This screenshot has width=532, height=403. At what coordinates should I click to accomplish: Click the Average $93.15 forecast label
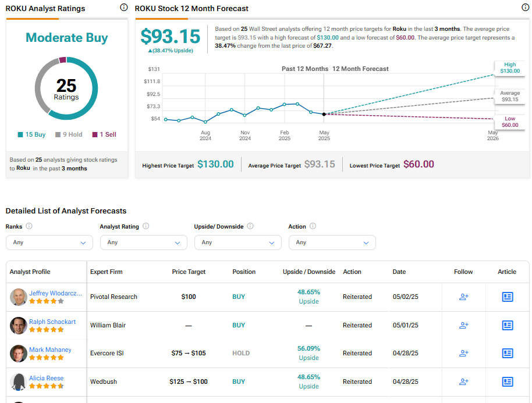click(x=510, y=97)
